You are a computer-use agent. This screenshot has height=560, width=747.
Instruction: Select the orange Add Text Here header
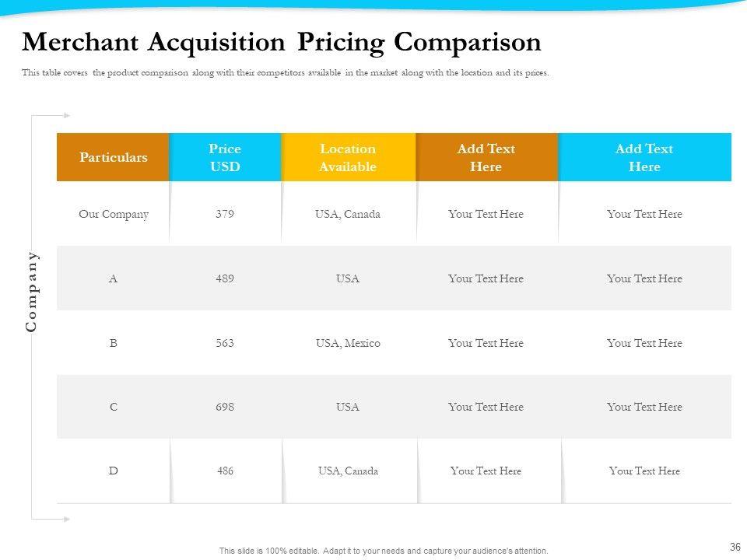pos(486,157)
